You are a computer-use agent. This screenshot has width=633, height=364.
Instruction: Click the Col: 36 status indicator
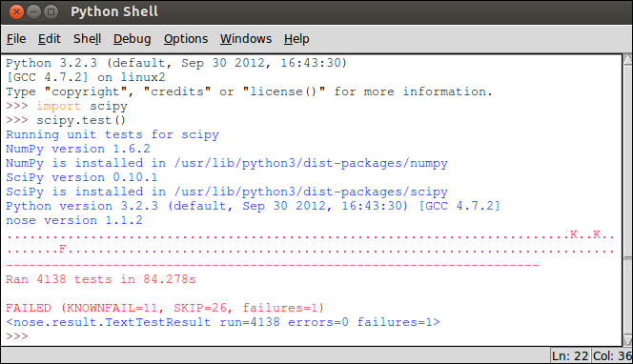click(612, 356)
